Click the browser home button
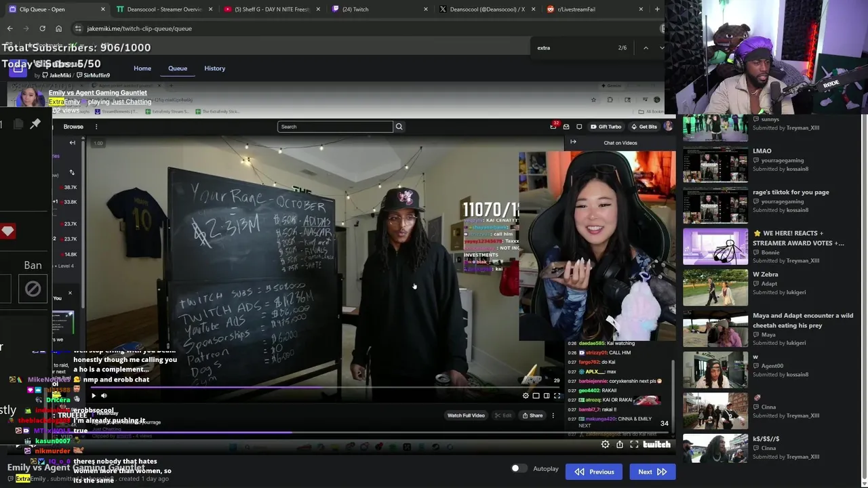Viewport: 868px width, 488px height. click(58, 28)
